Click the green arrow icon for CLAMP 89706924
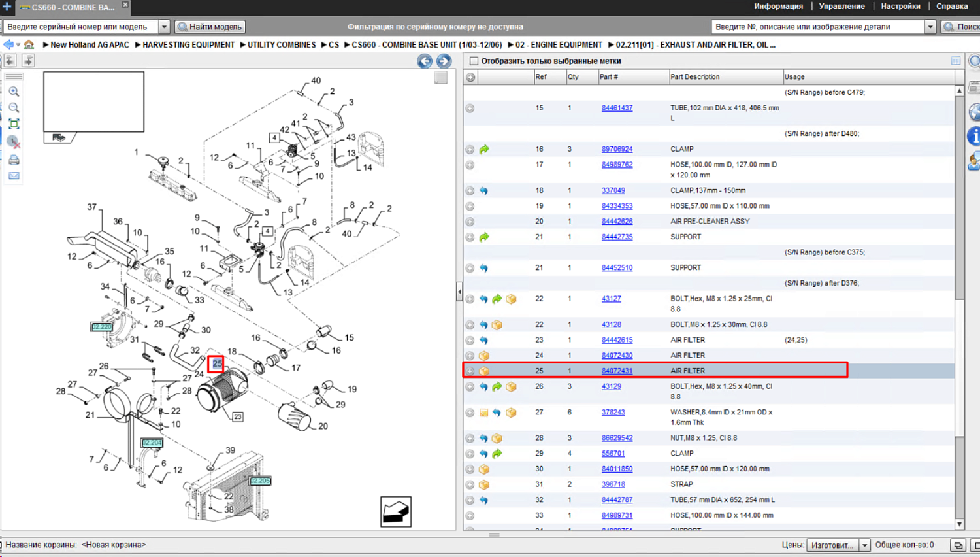 click(484, 150)
